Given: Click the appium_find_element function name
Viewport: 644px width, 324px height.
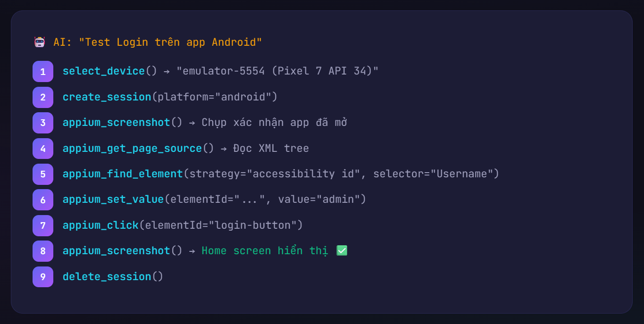Looking at the screenshot, I should [x=123, y=174].
